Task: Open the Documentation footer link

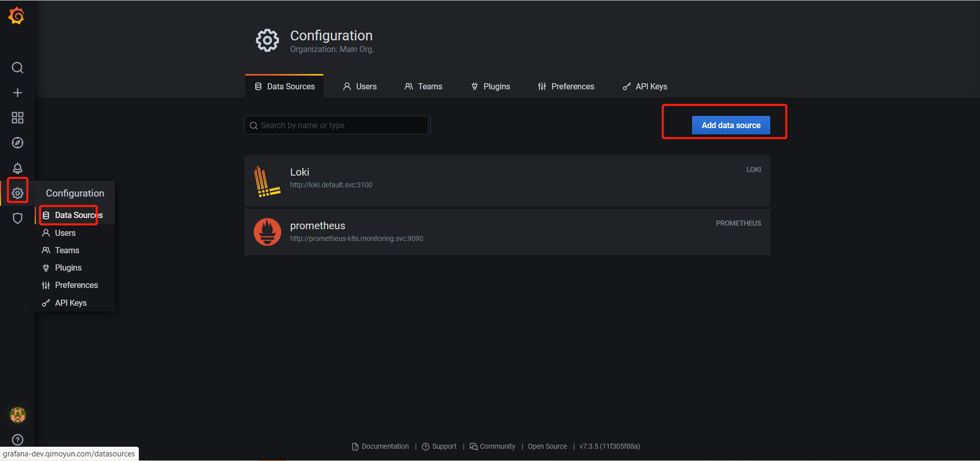Action: (x=380, y=446)
